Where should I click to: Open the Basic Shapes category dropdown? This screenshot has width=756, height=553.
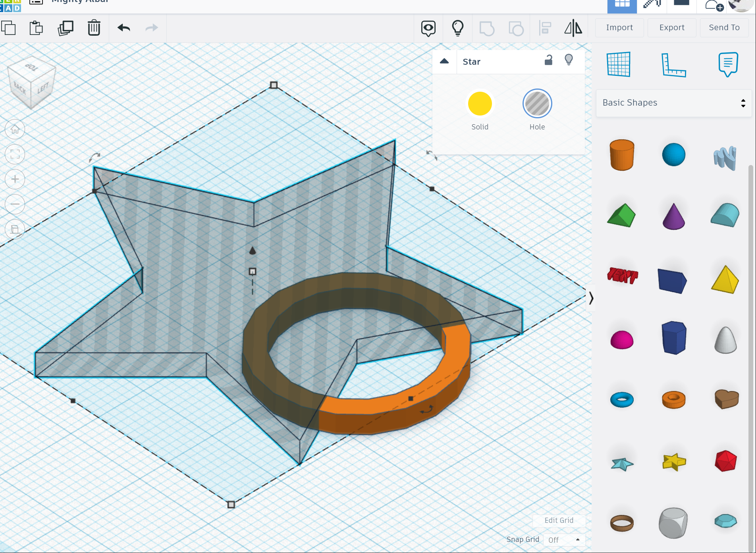click(673, 103)
